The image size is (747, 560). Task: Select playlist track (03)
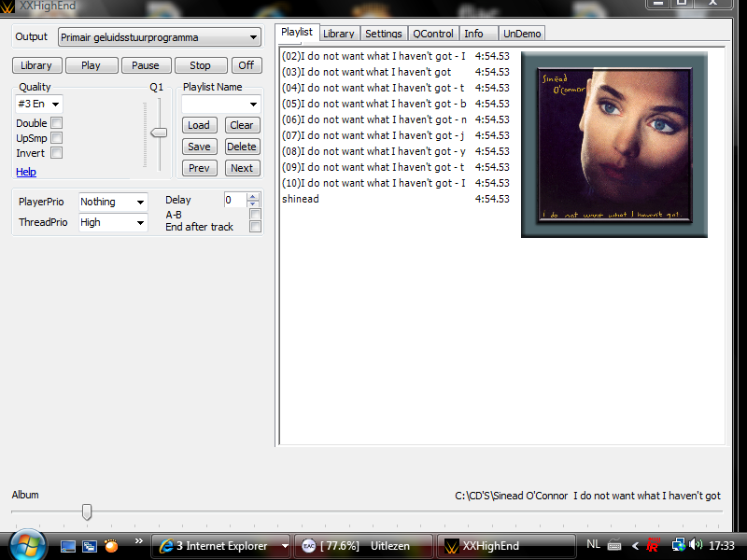click(x=395, y=72)
